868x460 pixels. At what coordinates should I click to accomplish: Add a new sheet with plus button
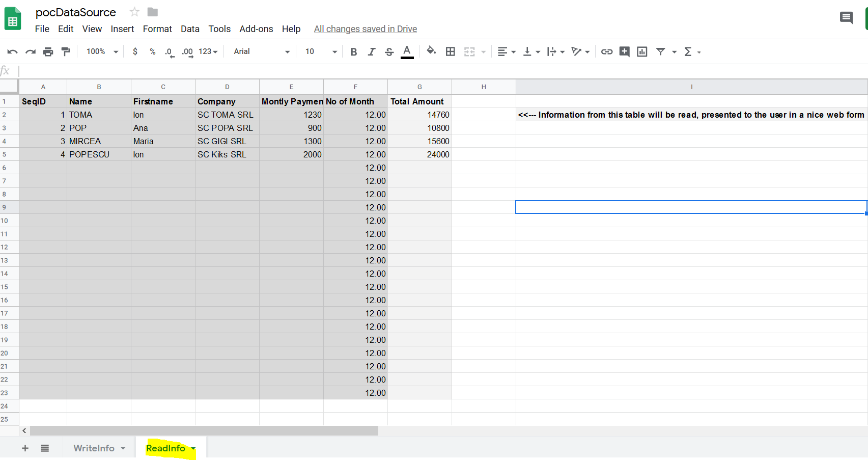[25, 448]
